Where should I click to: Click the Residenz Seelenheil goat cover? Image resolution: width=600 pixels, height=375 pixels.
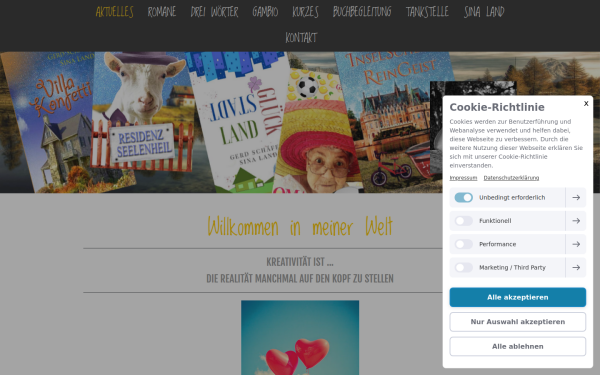[x=142, y=113]
